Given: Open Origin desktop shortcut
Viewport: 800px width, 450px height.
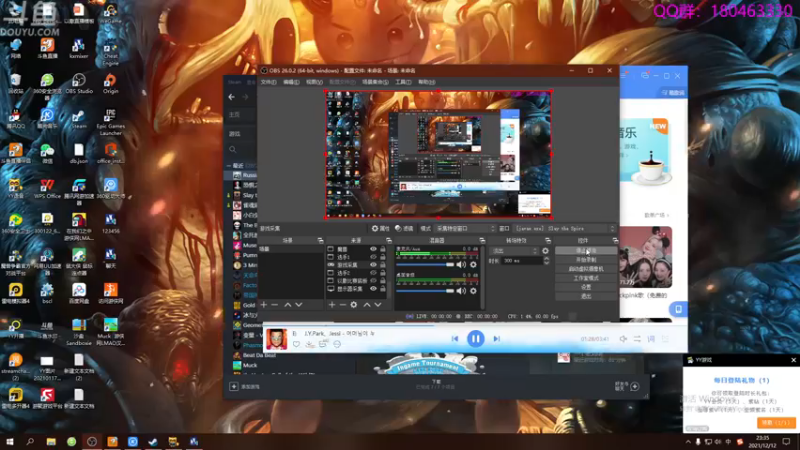Looking at the screenshot, I should tap(110, 84).
